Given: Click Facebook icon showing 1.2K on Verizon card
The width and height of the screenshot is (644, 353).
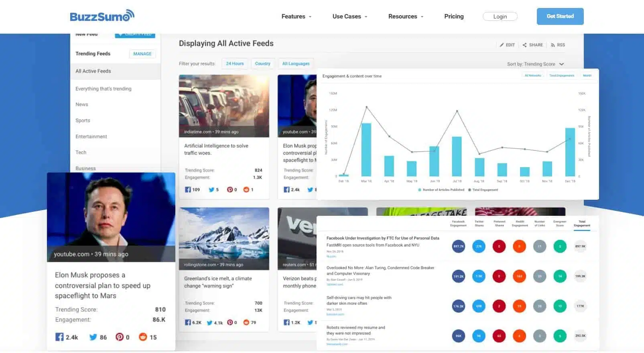Looking at the screenshot, I should 286,323.
